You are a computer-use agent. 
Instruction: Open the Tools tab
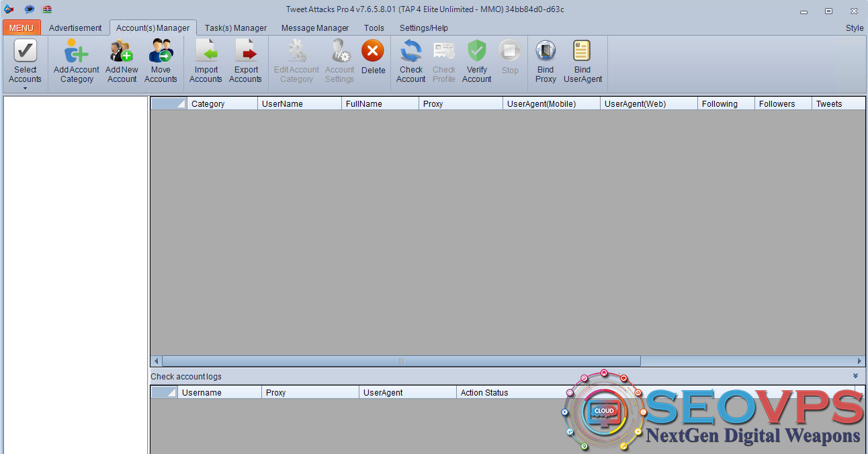[x=374, y=28]
